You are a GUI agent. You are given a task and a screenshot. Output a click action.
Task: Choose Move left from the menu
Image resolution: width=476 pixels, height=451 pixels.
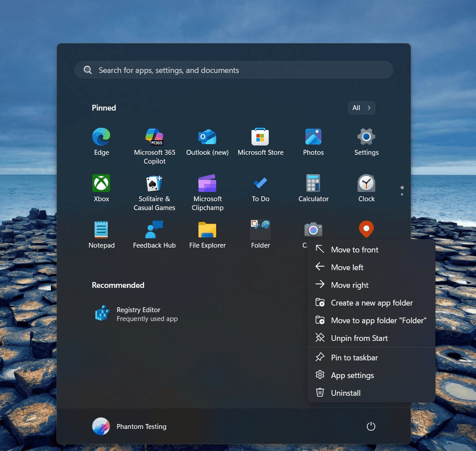[371, 267]
